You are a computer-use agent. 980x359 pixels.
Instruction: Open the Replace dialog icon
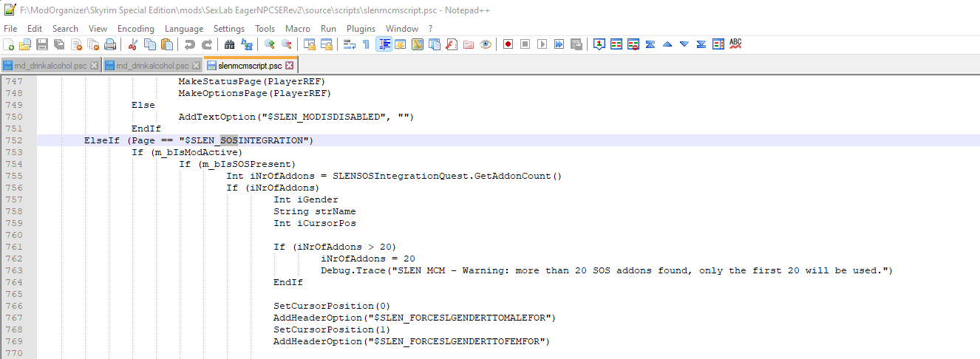pyautogui.click(x=247, y=44)
